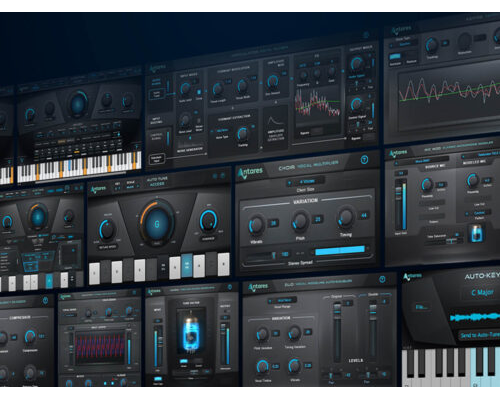Open the Cardioid pattern dropdown in Mic Mod
500x400 pixels.
[478, 213]
